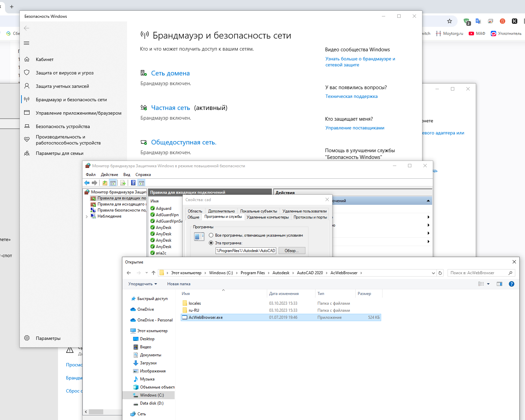Refresh the folder in the Open dialog
The height and width of the screenshot is (420, 525).
(440, 273)
